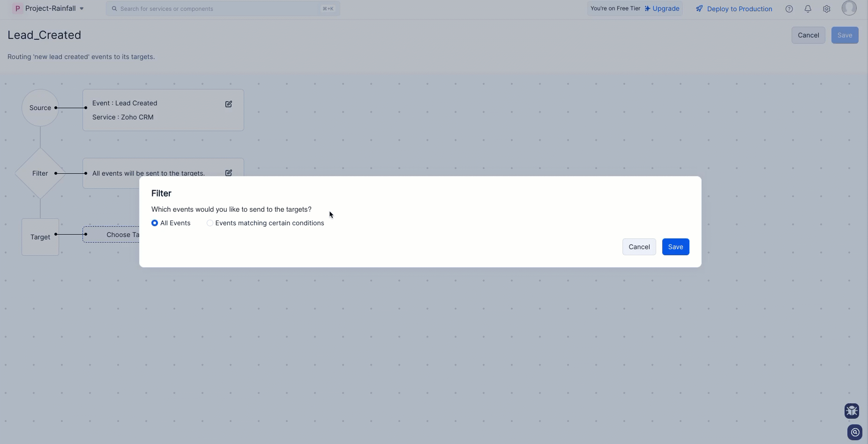
Task: Click the Source circle node
Action: (x=40, y=108)
